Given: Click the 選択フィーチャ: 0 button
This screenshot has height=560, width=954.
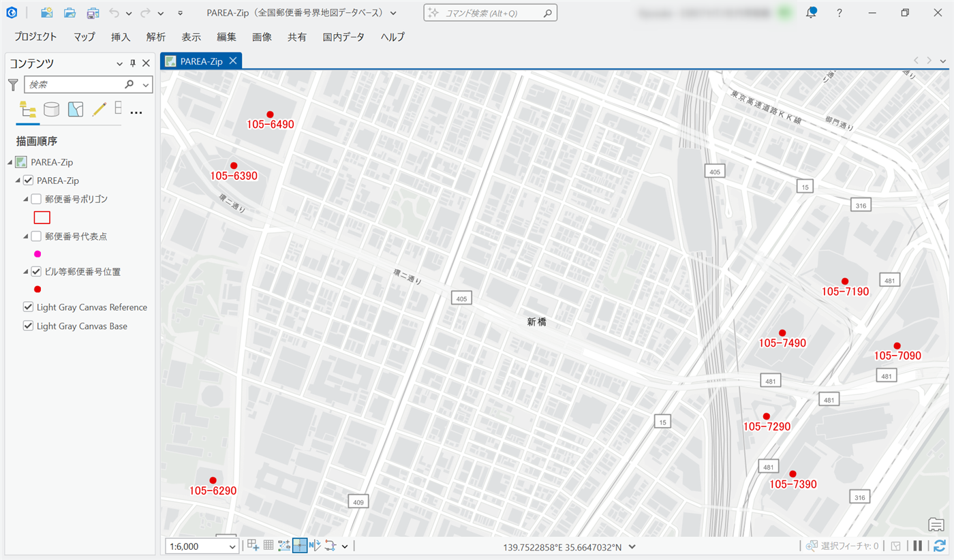Looking at the screenshot, I should 842,546.
